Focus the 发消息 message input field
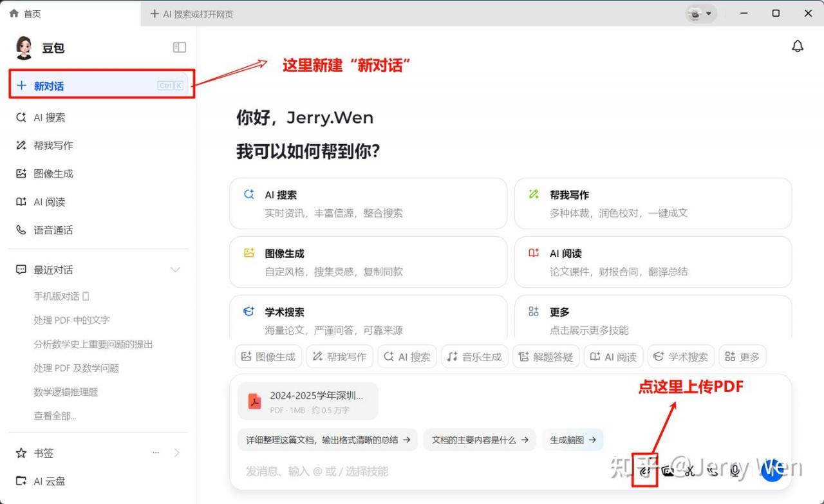The image size is (824, 504). [x=431, y=471]
